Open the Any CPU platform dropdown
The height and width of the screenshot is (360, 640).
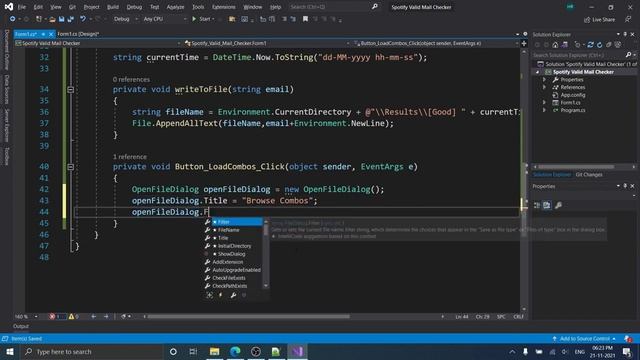pyautogui.click(x=165, y=19)
